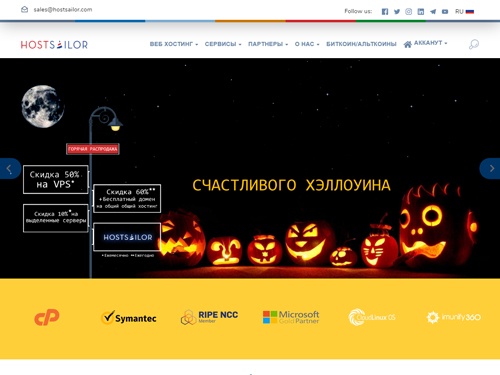Expand the ВЕБ ХОСТИНГ menu

(x=174, y=44)
